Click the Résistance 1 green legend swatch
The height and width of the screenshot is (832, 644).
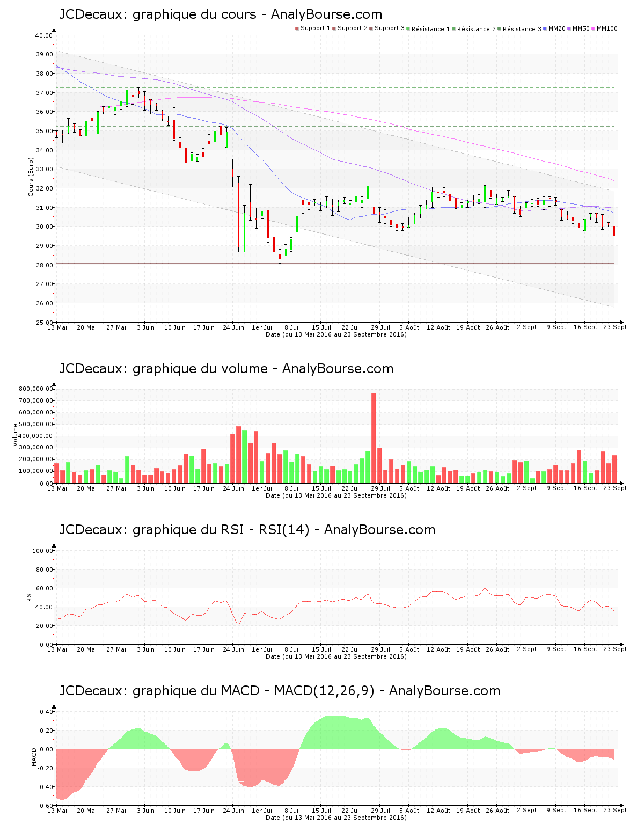coord(408,28)
